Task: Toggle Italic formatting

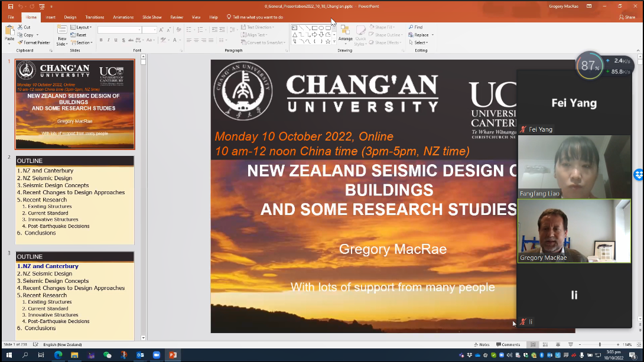Action: point(109,40)
